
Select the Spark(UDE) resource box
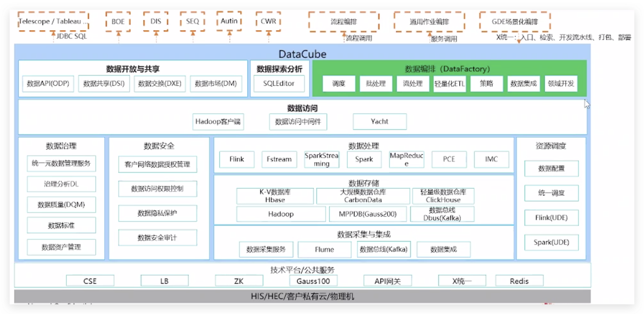551,242
